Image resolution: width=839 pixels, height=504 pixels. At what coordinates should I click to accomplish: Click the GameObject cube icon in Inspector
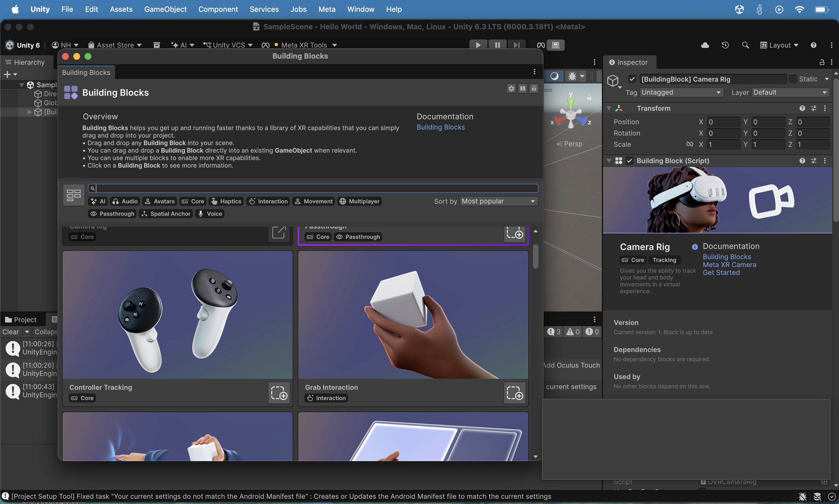click(613, 81)
